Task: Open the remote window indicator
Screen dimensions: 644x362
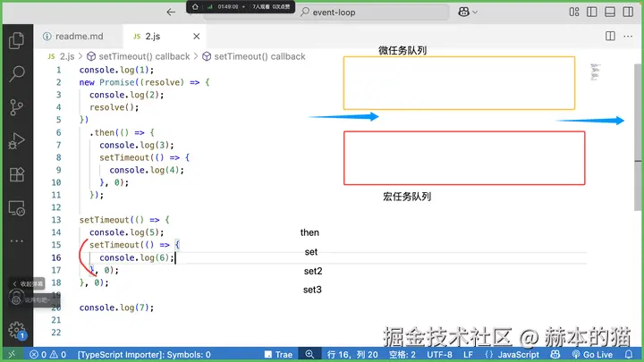Action: tap(12, 354)
